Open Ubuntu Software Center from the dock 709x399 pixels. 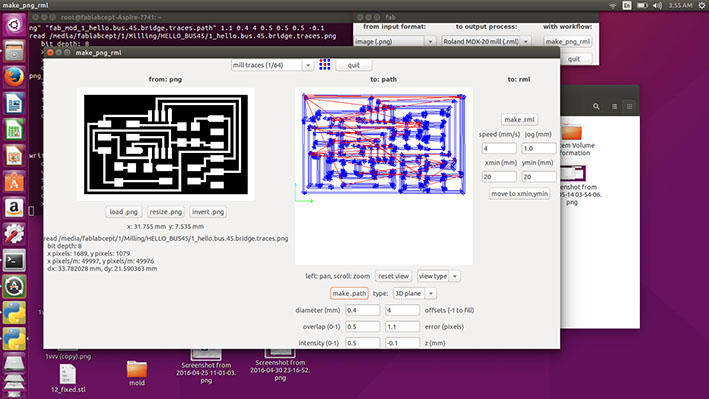pyautogui.click(x=14, y=182)
